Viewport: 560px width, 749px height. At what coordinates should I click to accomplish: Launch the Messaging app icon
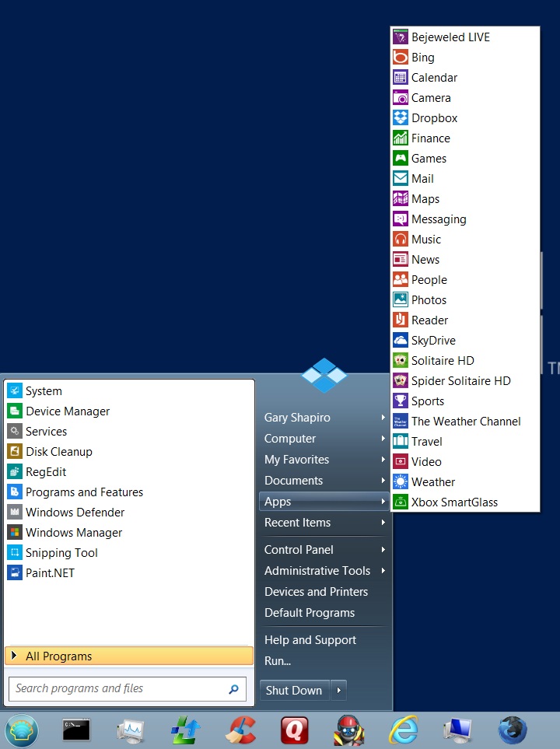[x=401, y=219]
